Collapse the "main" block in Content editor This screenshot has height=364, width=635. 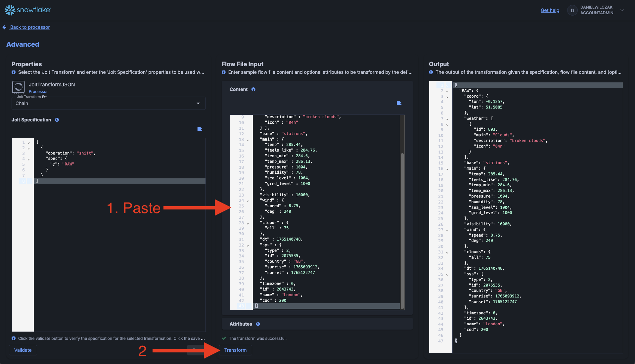[x=248, y=140]
